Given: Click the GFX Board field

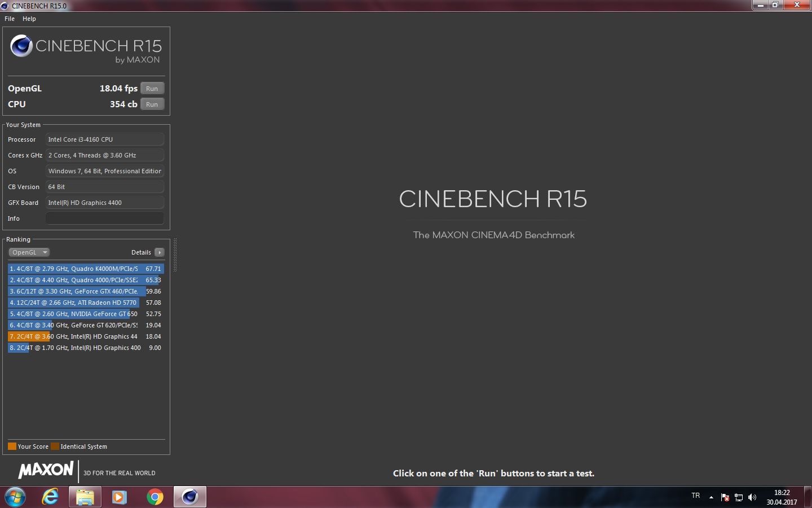Looking at the screenshot, I should (x=105, y=203).
